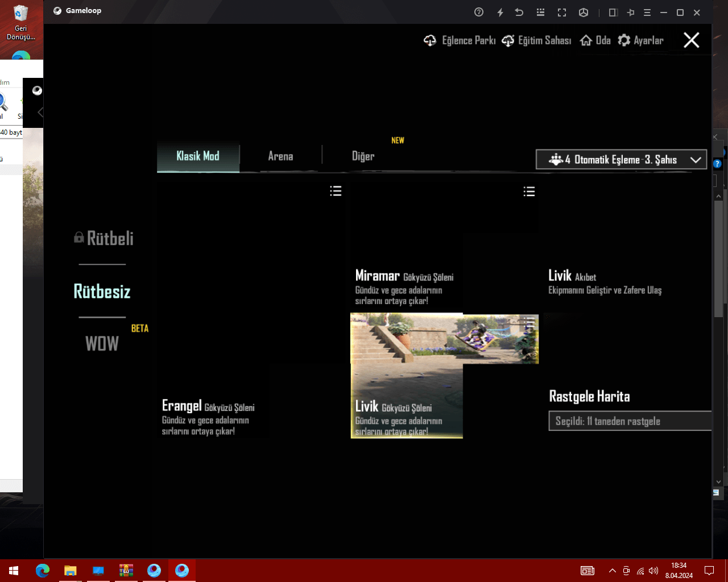Open the Gameloop help icon
The height and width of the screenshot is (582, 728).
click(479, 12)
